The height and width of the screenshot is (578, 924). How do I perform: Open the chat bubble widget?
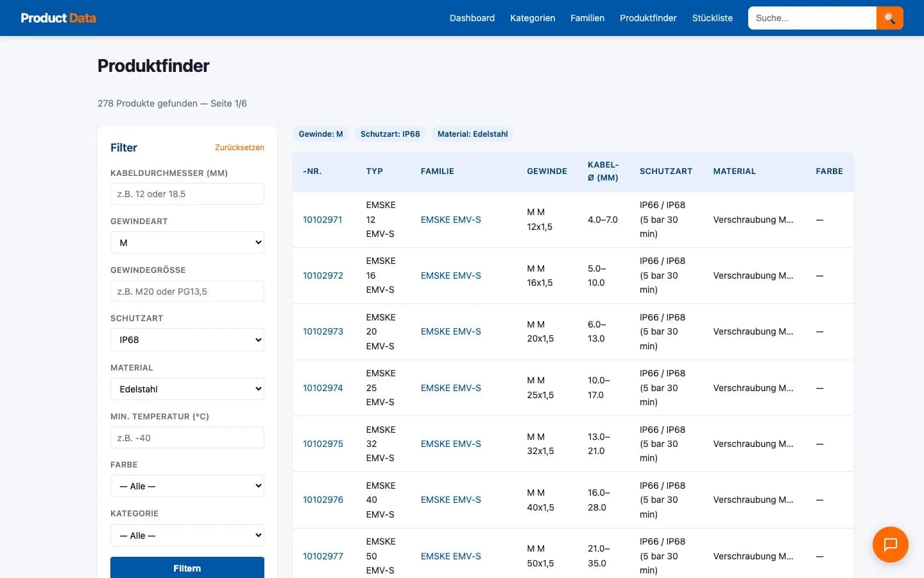891,545
